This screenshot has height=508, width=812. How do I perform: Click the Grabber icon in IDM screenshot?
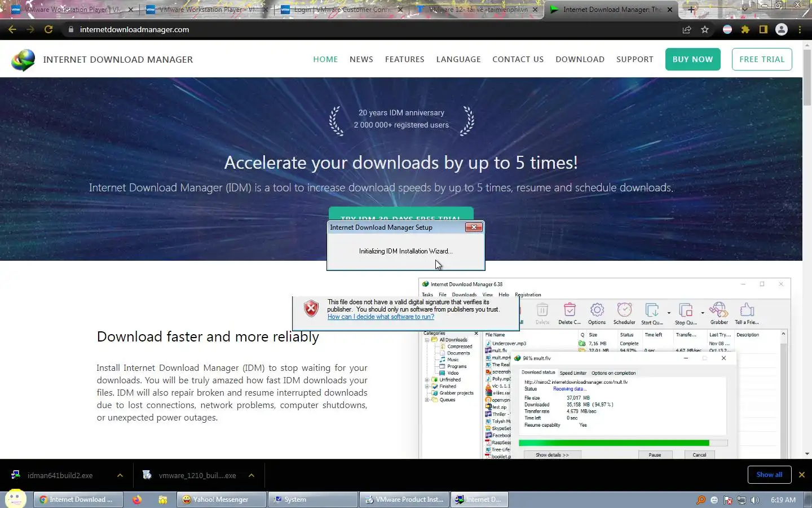[x=718, y=310]
